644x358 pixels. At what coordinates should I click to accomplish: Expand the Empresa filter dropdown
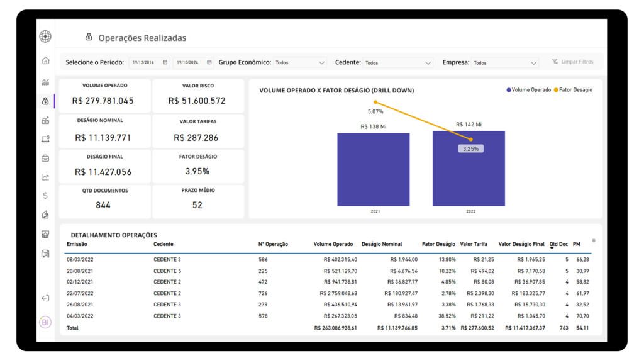coord(505,63)
